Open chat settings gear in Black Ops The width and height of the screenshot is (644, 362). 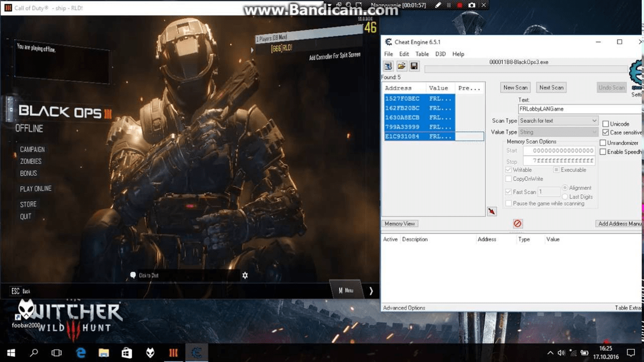click(245, 275)
